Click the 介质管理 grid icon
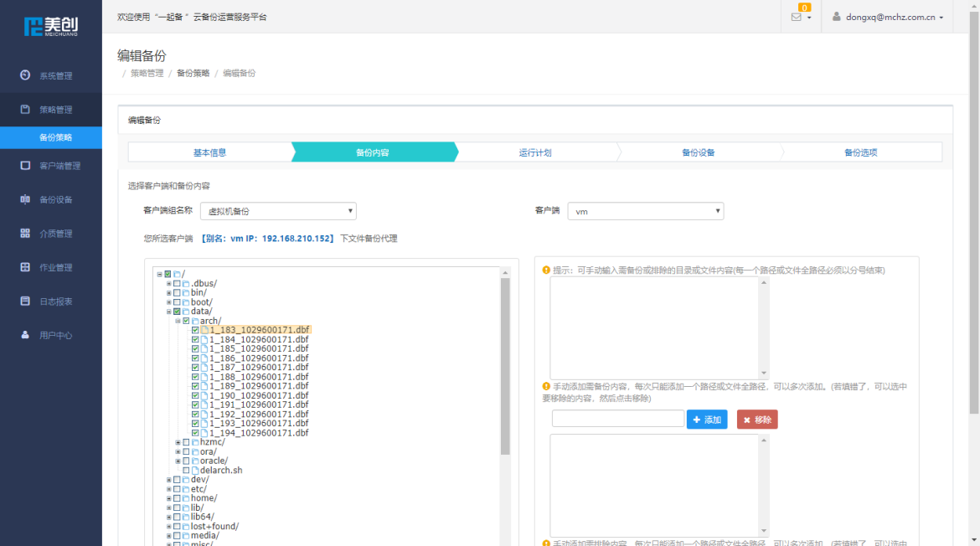Screen dimensions: 980x546 (25, 233)
